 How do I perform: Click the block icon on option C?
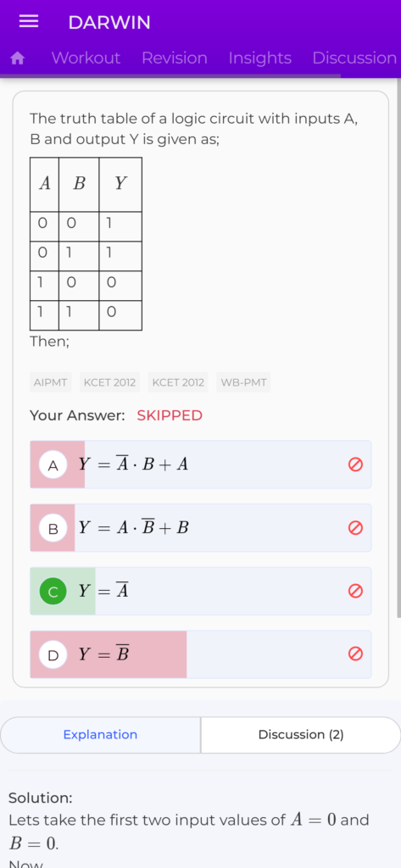pyautogui.click(x=355, y=591)
